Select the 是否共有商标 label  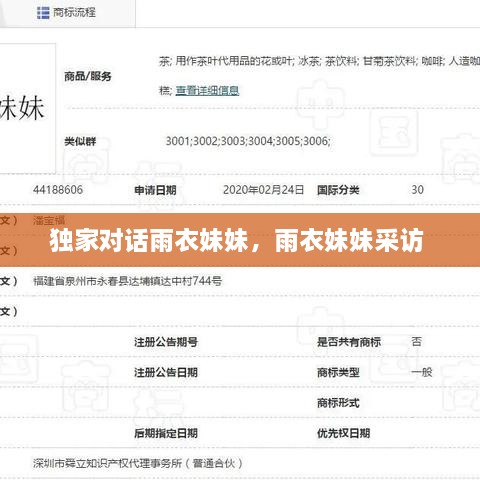(x=349, y=342)
